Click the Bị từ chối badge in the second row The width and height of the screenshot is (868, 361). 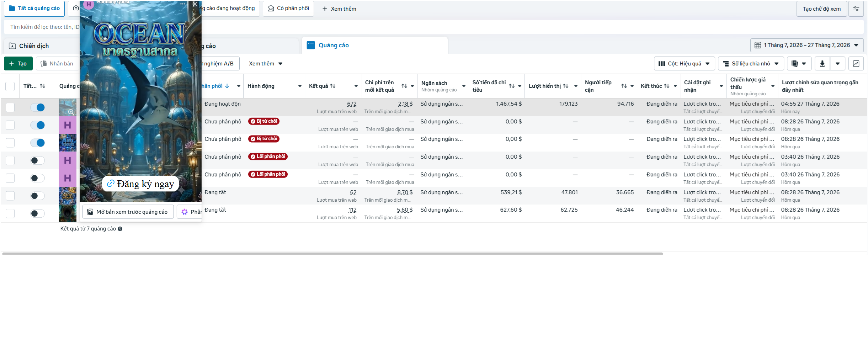(x=264, y=121)
